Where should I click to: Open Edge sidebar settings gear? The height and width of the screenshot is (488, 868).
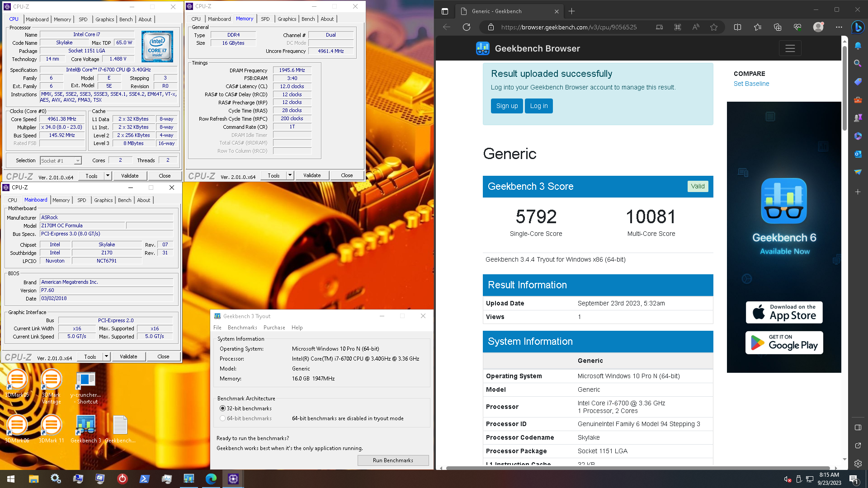858,463
